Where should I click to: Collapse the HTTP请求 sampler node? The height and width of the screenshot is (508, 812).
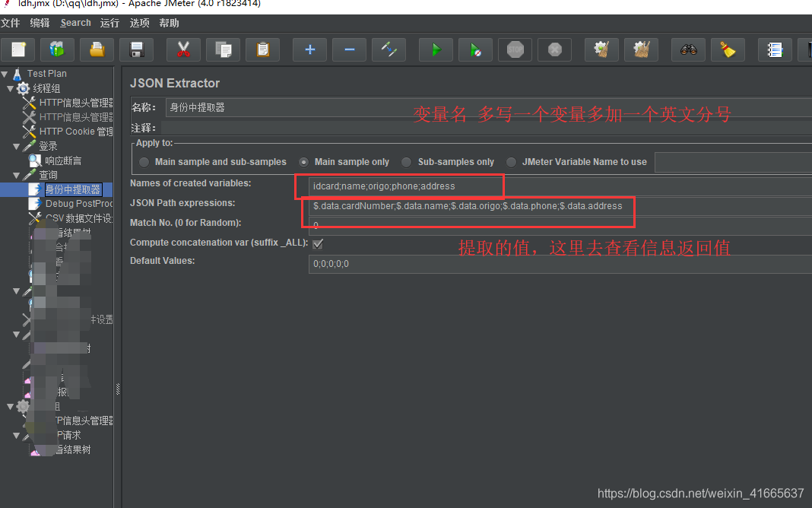click(x=16, y=436)
